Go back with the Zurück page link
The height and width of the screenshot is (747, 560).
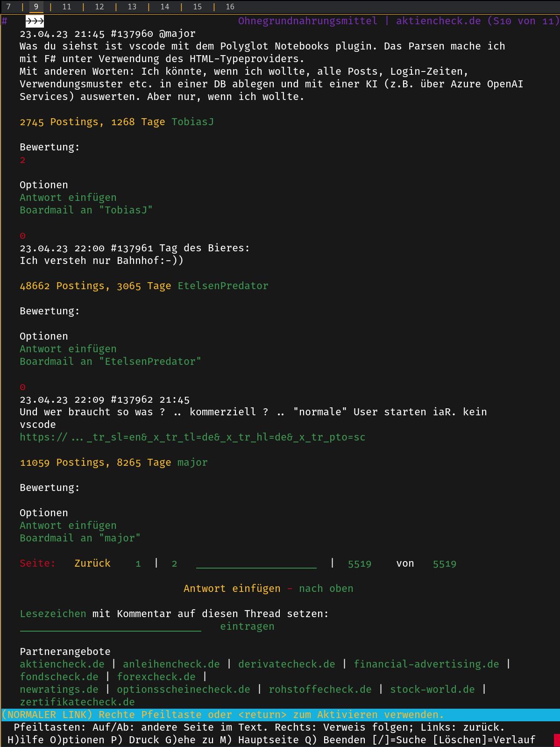(92, 563)
